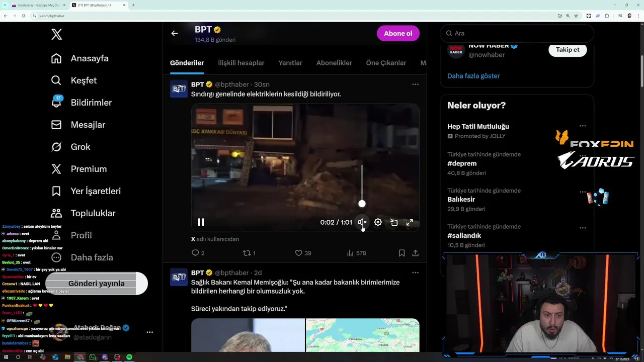The width and height of the screenshot is (644, 362).
Task: Open a new browser tab
Action: pos(133,5)
